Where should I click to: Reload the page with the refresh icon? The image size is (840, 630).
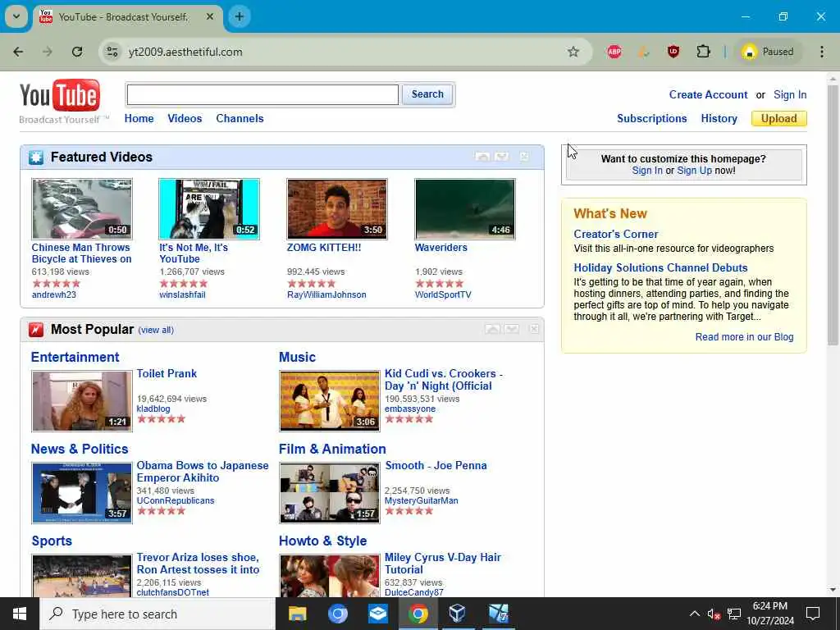(x=77, y=52)
